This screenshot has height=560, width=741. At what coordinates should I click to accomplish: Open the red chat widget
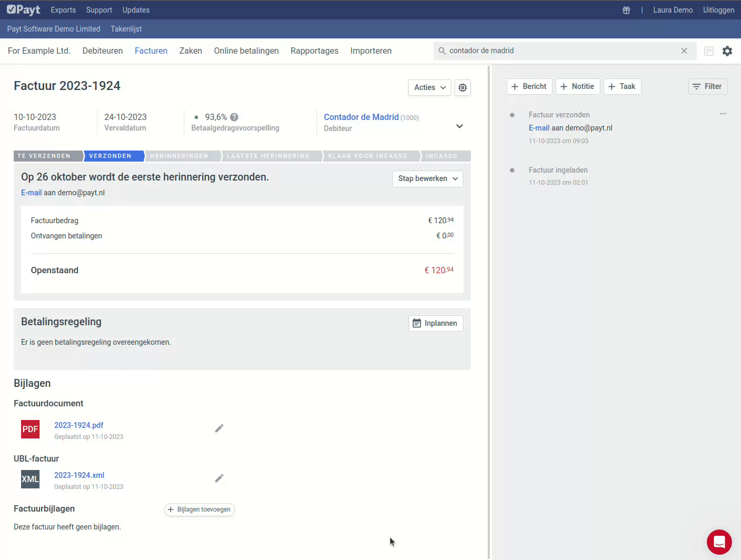pyautogui.click(x=719, y=542)
